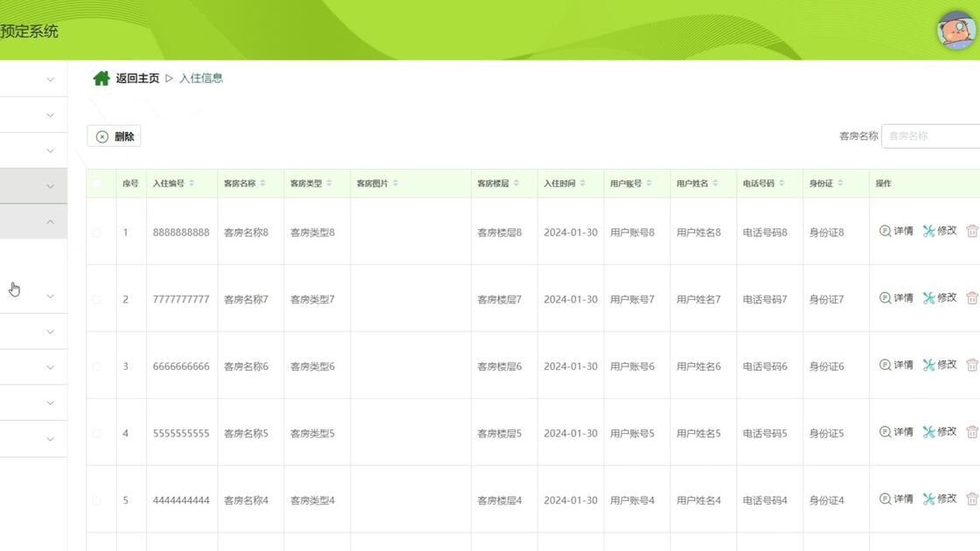Screen dimensions: 980x551
Task: Focus the 客房名称 search input field
Action: click(x=931, y=136)
